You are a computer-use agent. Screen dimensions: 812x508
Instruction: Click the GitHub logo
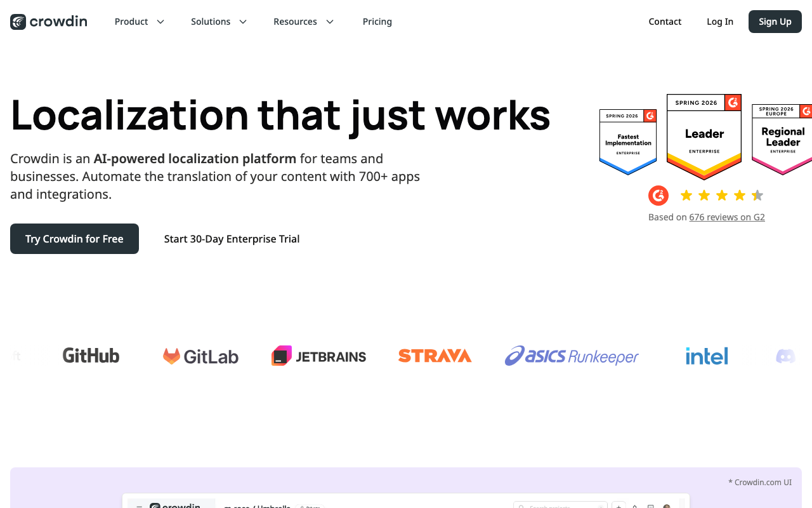coord(91,356)
